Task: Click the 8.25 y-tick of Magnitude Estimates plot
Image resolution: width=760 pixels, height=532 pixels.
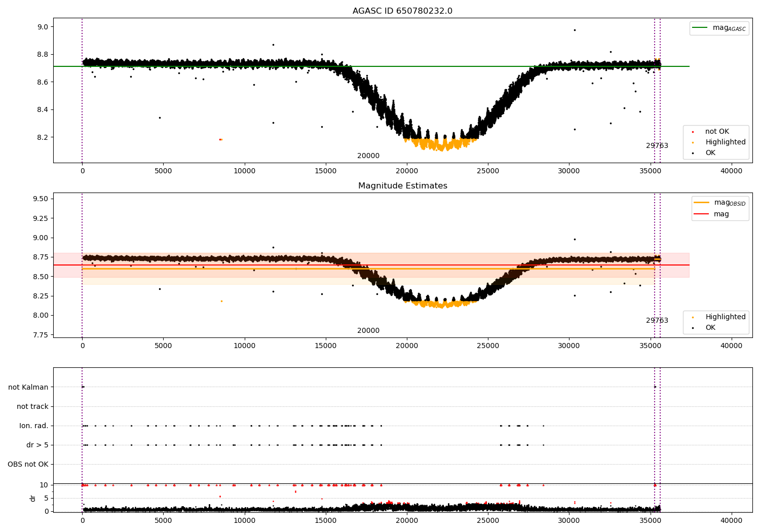Action: click(41, 296)
